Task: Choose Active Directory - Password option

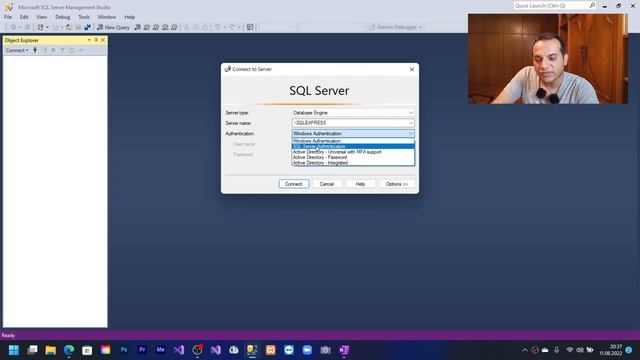Action: click(353, 157)
